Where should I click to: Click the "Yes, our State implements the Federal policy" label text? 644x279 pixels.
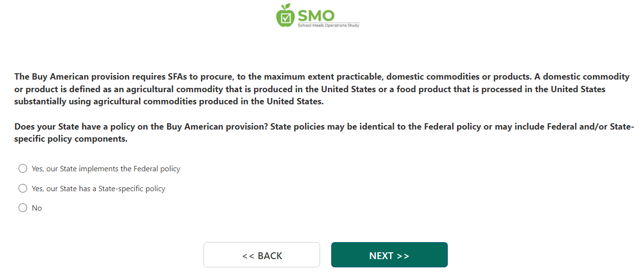pos(106,169)
